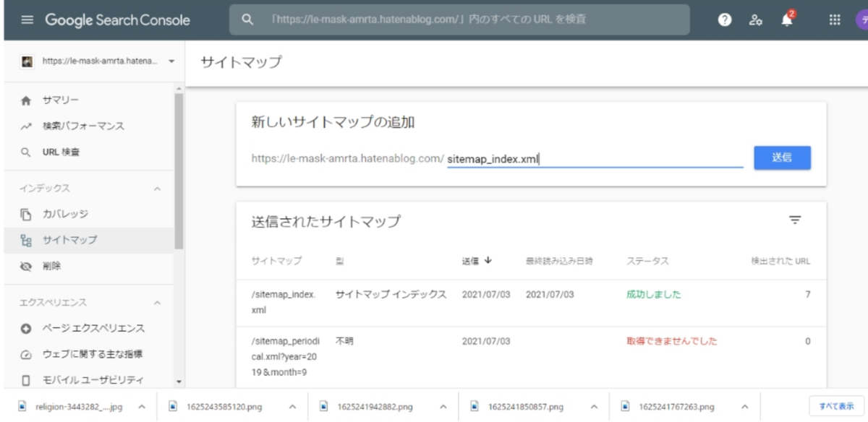868x422 pixels.
Task: Open download options for 1625241767263.png
Action: point(744,407)
